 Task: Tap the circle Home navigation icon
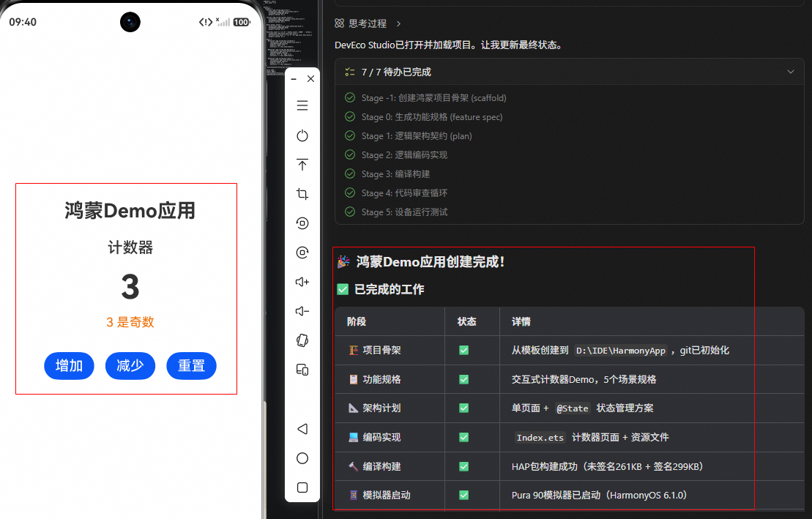click(x=302, y=458)
